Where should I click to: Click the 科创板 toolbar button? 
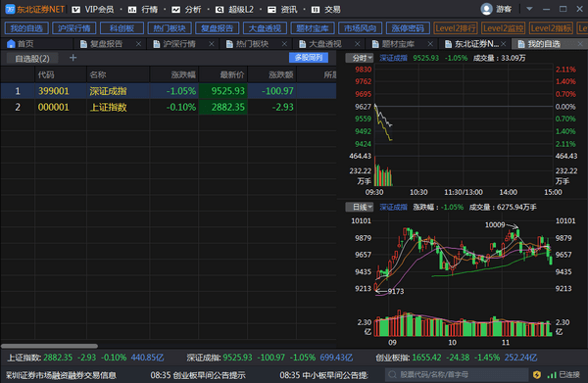click(122, 28)
